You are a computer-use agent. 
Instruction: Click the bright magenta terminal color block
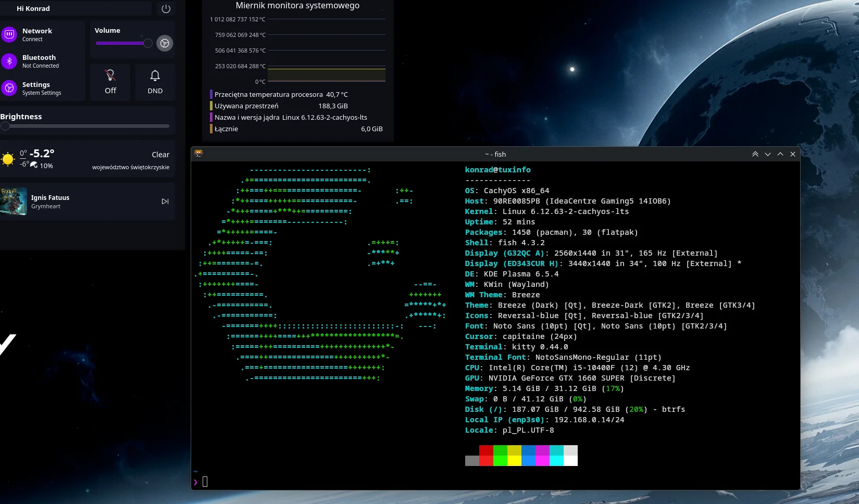pos(542,461)
